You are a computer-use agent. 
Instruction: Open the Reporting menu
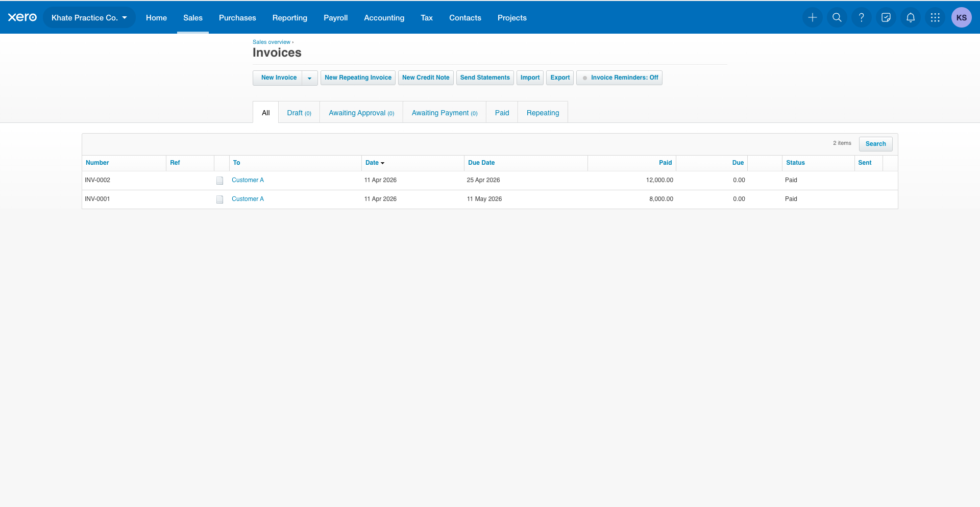[290, 17]
